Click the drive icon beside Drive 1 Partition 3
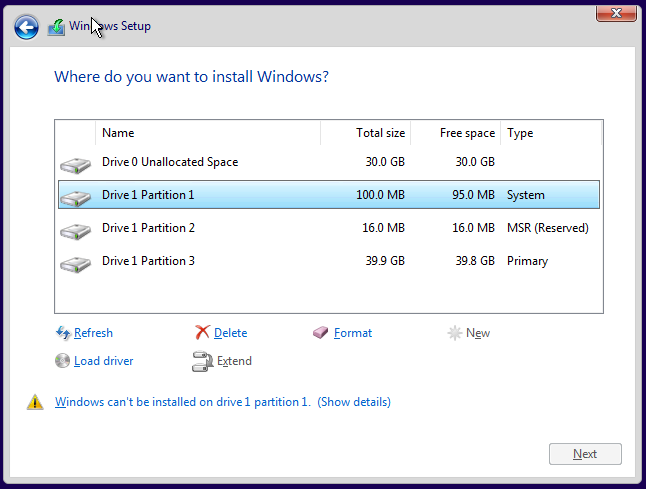The height and width of the screenshot is (489, 646). click(x=75, y=264)
